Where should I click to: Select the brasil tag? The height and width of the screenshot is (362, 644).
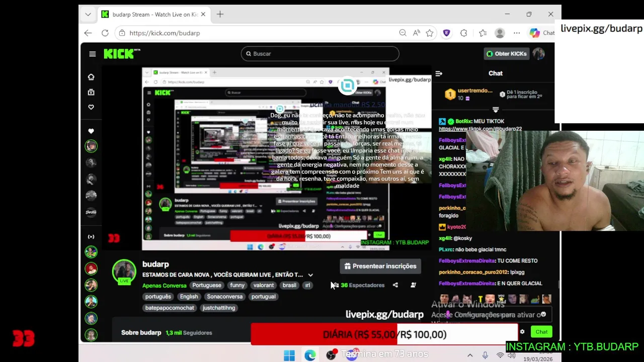pyautogui.click(x=289, y=285)
